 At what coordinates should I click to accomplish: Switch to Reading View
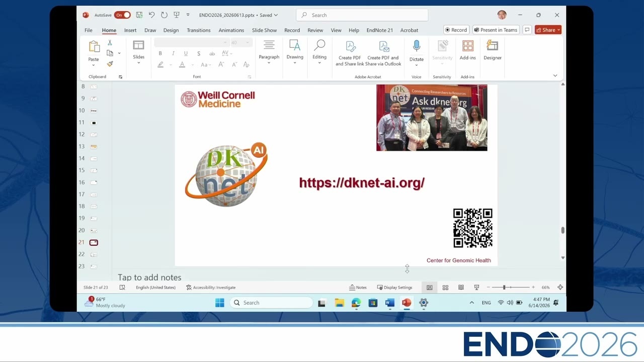tap(461, 288)
